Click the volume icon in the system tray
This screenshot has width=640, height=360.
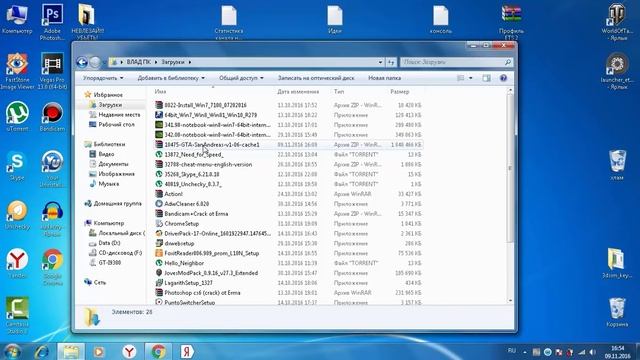click(592, 352)
